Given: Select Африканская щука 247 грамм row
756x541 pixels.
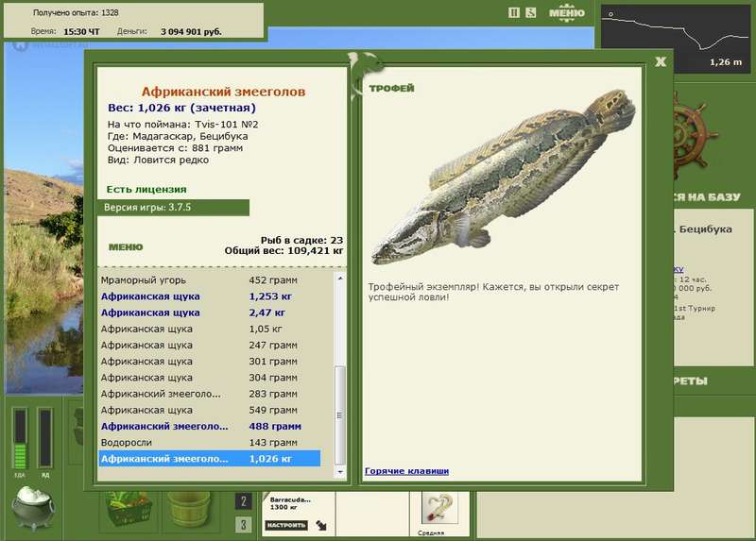Looking at the screenshot, I should coord(210,346).
